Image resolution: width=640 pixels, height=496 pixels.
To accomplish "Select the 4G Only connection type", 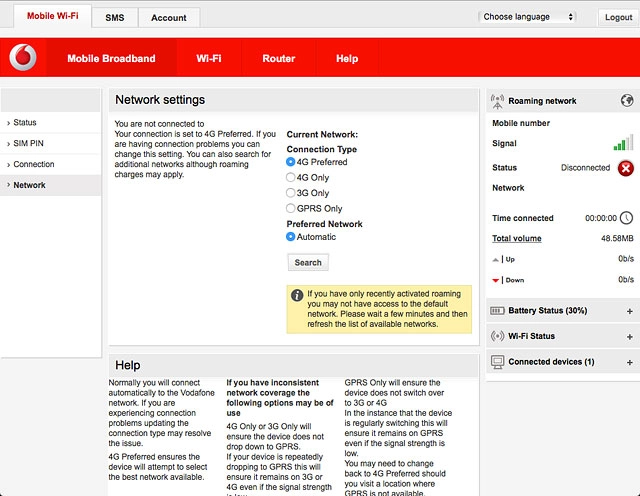I will tap(290, 177).
